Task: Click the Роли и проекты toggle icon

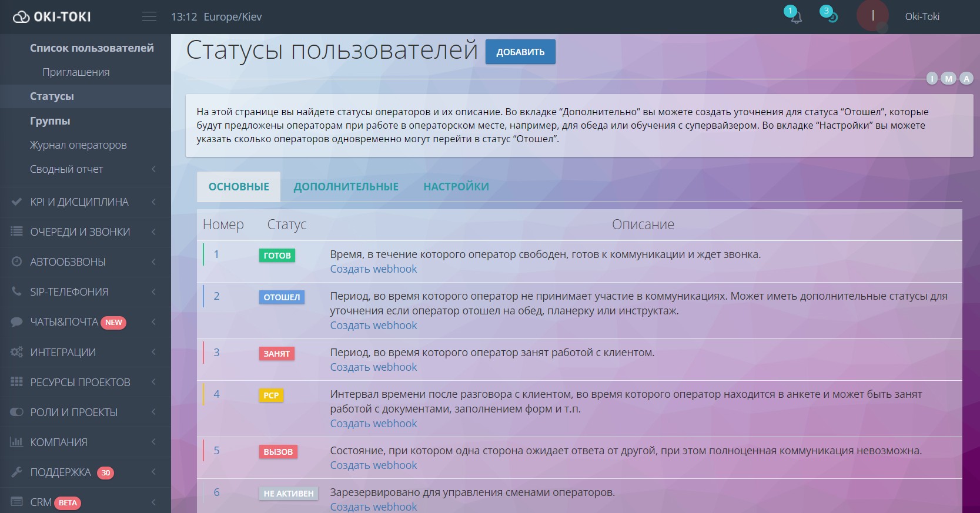Action: [x=16, y=412]
